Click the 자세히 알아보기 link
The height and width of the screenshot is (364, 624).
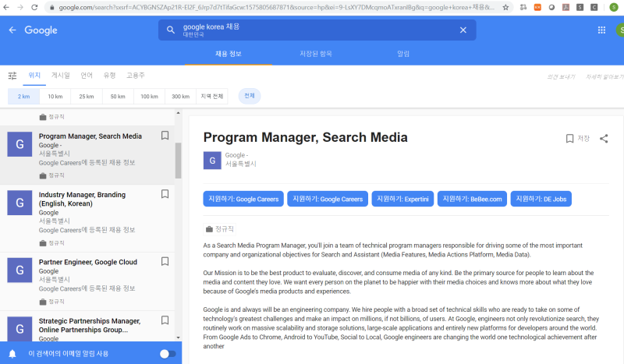click(604, 77)
